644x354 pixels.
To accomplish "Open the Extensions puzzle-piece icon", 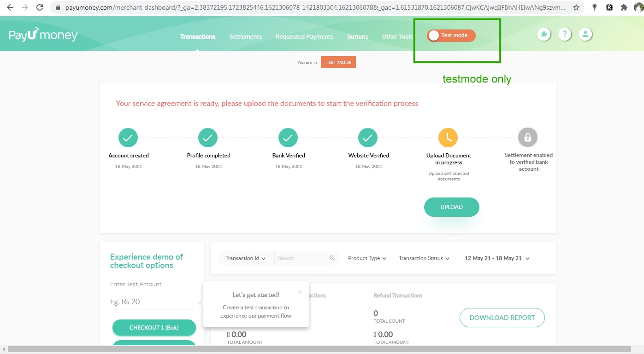I will 624,7.
